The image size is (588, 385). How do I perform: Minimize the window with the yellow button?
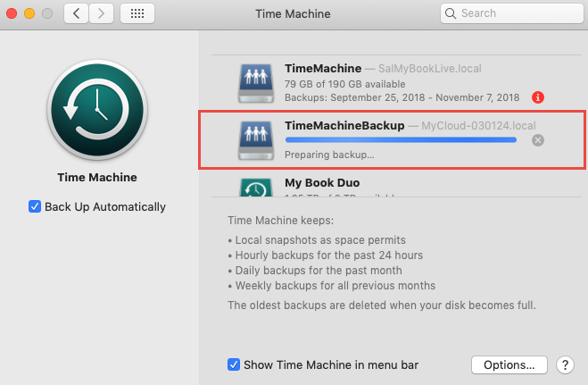[29, 13]
